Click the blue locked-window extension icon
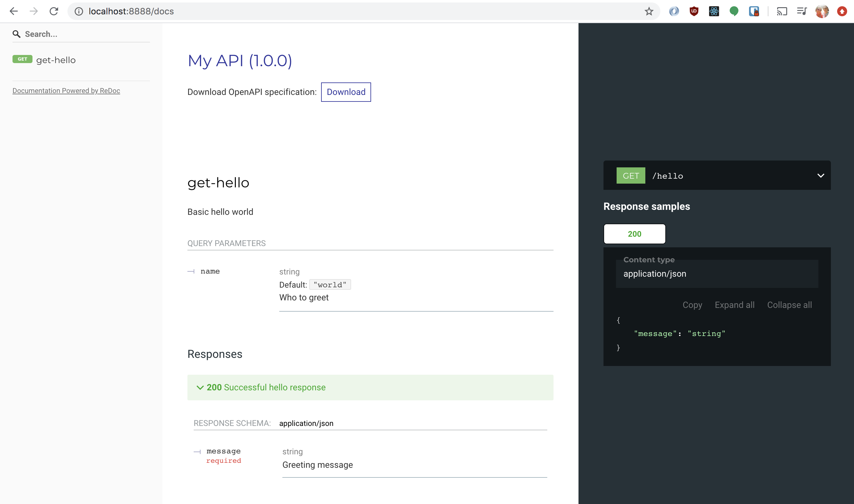The height and width of the screenshot is (504, 854). click(754, 11)
